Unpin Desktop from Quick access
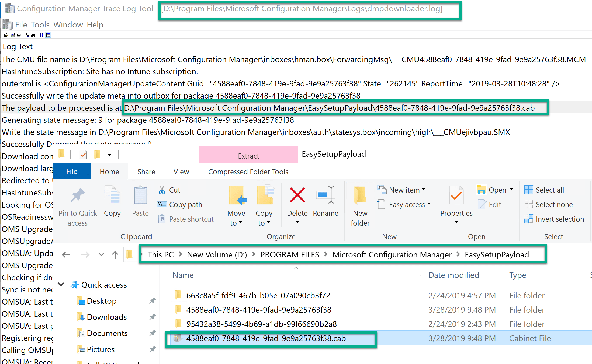The image size is (592, 364). [153, 301]
